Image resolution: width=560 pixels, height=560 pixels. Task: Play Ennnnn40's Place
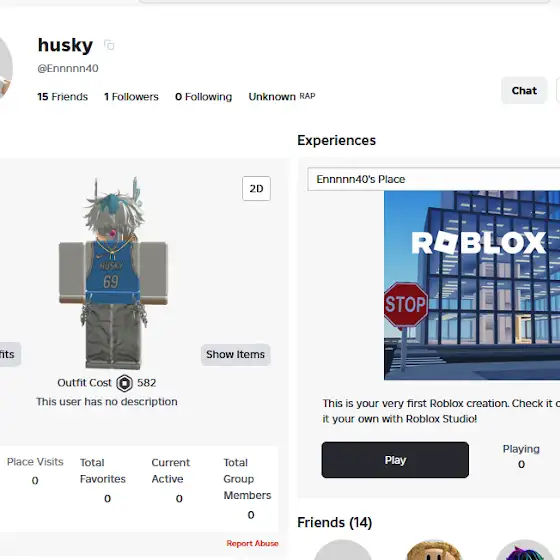coord(395,460)
